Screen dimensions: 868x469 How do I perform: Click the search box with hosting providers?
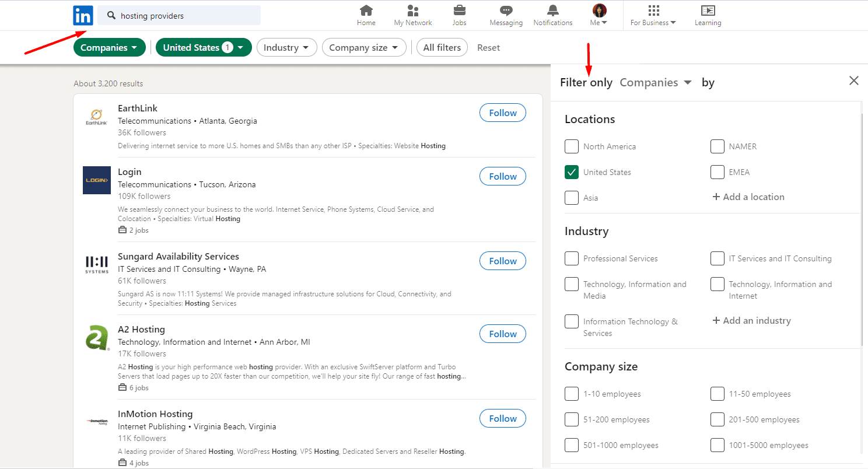(179, 16)
